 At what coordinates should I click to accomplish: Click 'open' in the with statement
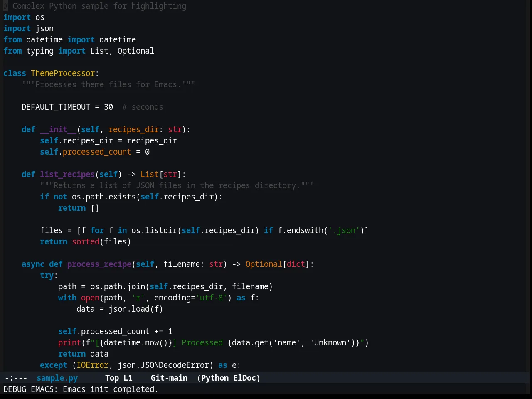coord(90,298)
